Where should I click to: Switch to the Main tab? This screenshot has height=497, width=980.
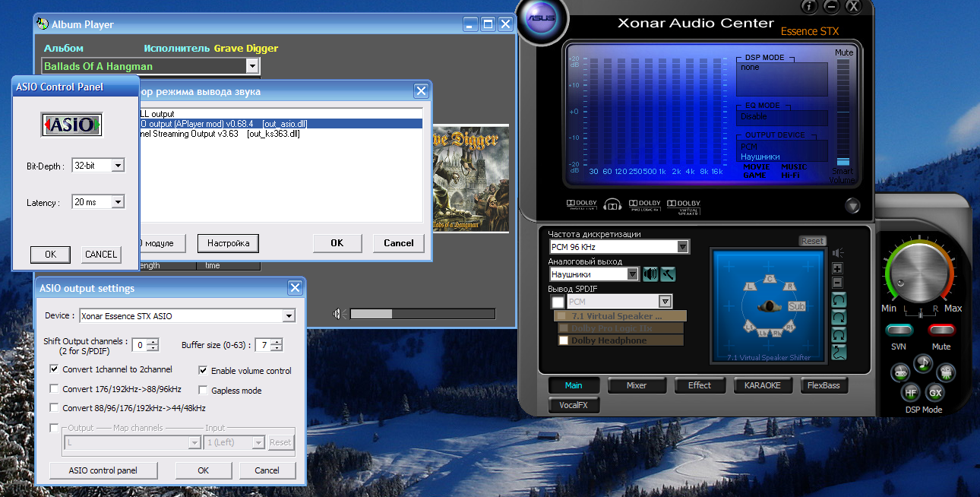point(574,385)
